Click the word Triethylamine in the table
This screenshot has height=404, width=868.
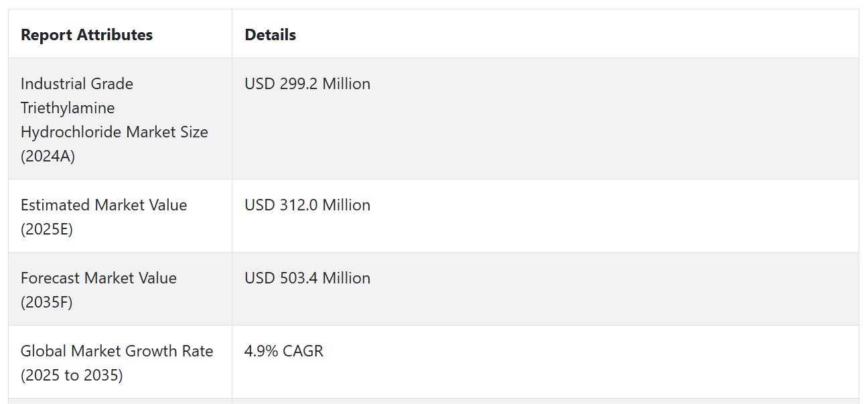68,109
